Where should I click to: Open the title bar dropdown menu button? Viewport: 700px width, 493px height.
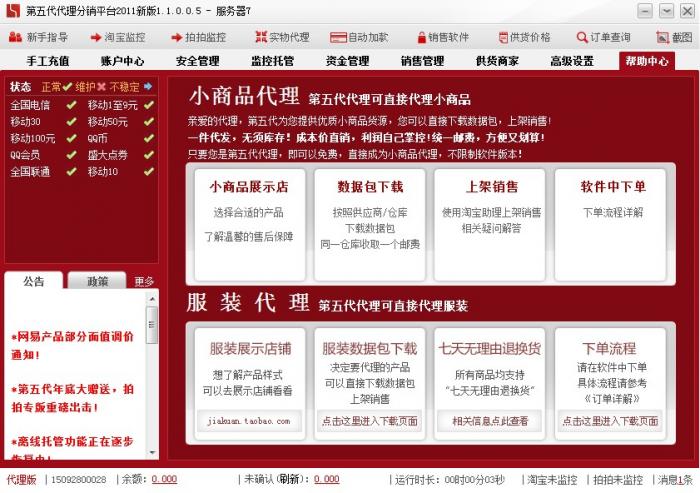(666, 11)
